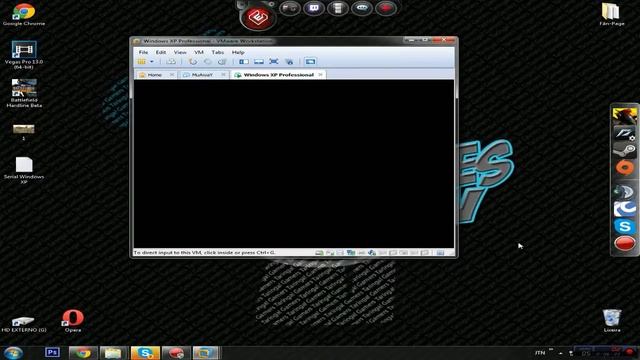Viewport: 640px width, 360px height.
Task: Open Skype from the taskbar
Action: (x=145, y=353)
